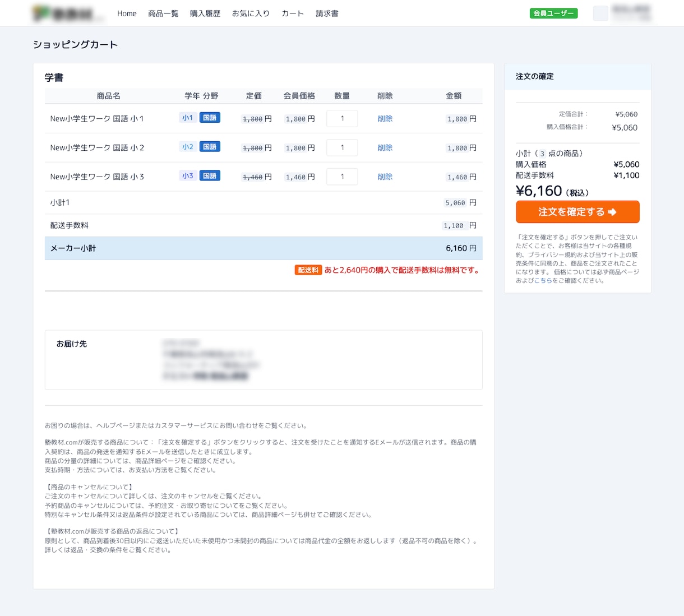Viewport: 684px width, 616px height.
Task: Click the red 配送料 badge
Action: click(308, 270)
